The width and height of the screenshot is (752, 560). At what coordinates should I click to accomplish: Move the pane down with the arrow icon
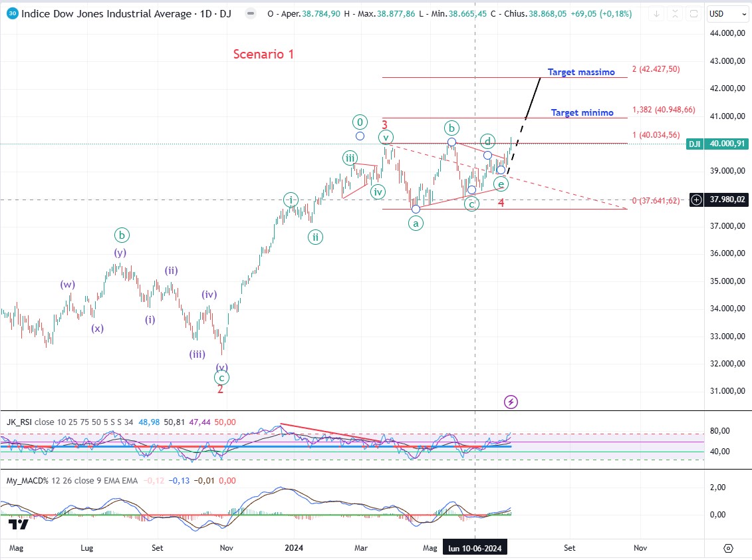tap(656, 14)
